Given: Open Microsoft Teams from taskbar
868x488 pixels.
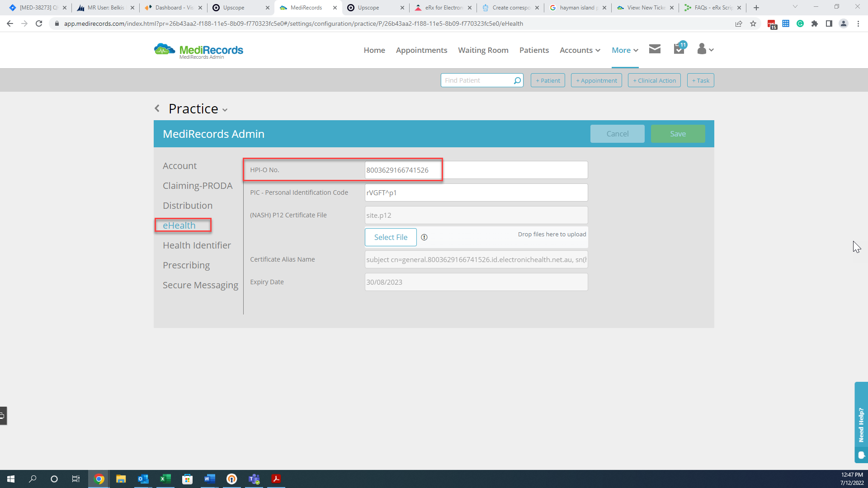Looking at the screenshot, I should click(x=254, y=479).
